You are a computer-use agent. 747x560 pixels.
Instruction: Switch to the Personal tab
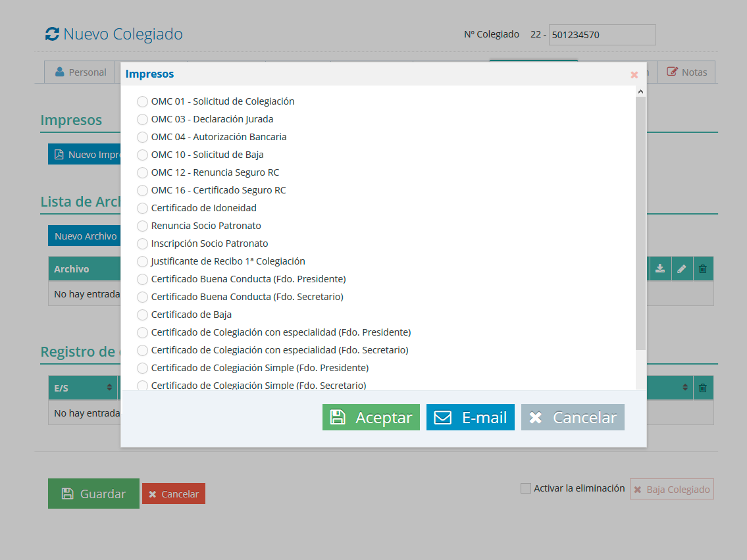(80, 72)
